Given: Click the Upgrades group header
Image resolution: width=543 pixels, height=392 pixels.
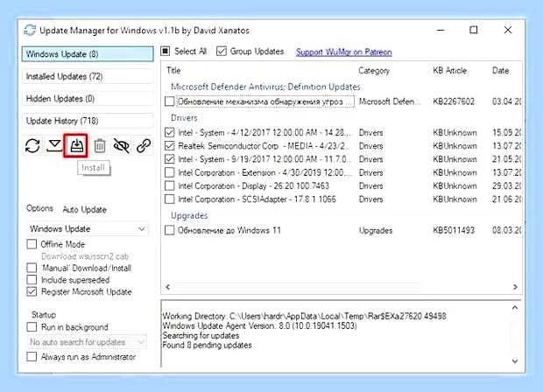Looking at the screenshot, I should pyautogui.click(x=189, y=215).
